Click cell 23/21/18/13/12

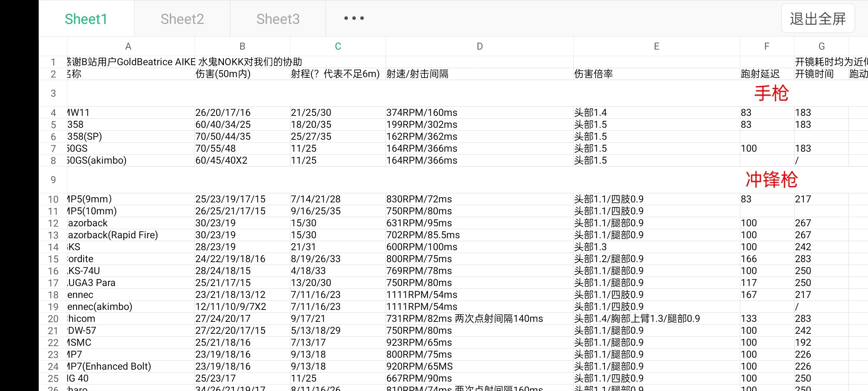click(242, 295)
